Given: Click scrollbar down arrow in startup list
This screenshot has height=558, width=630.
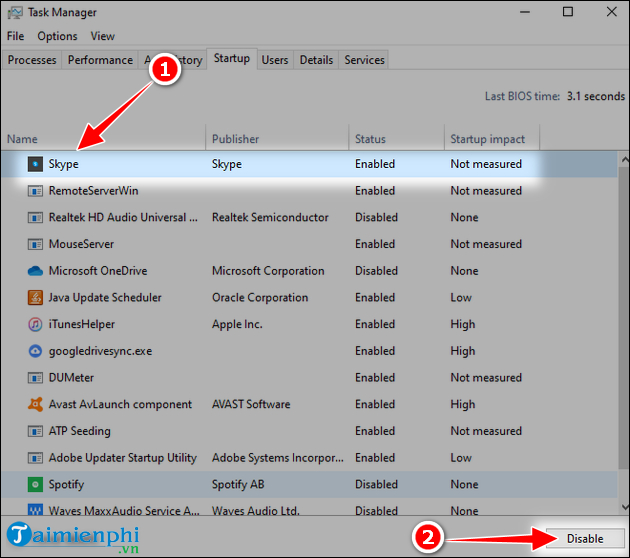Looking at the screenshot, I should point(624,507).
